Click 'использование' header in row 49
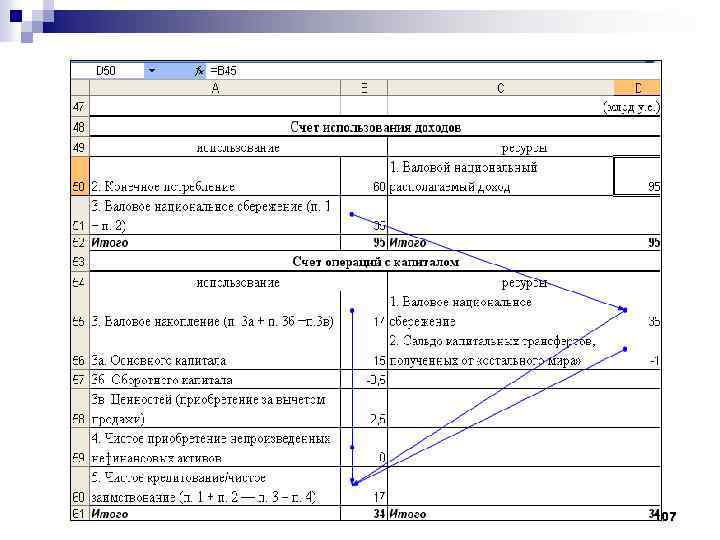720x540 pixels. coord(238,147)
